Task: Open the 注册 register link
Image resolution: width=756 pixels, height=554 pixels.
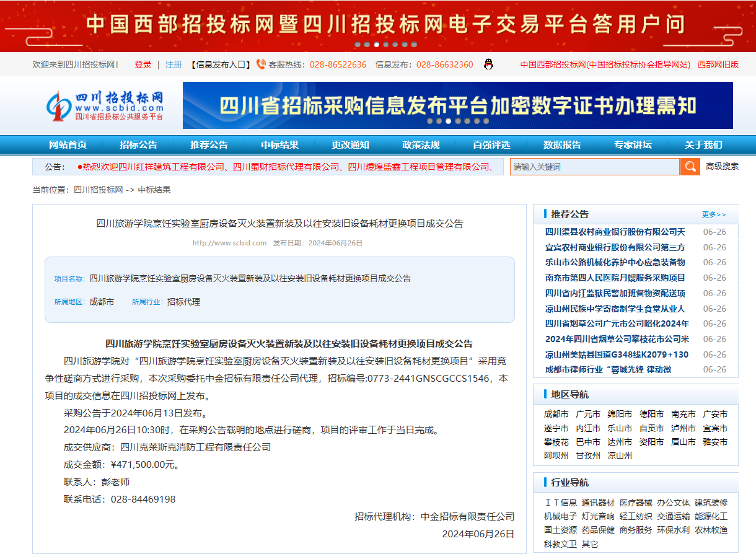Action: pyautogui.click(x=174, y=64)
